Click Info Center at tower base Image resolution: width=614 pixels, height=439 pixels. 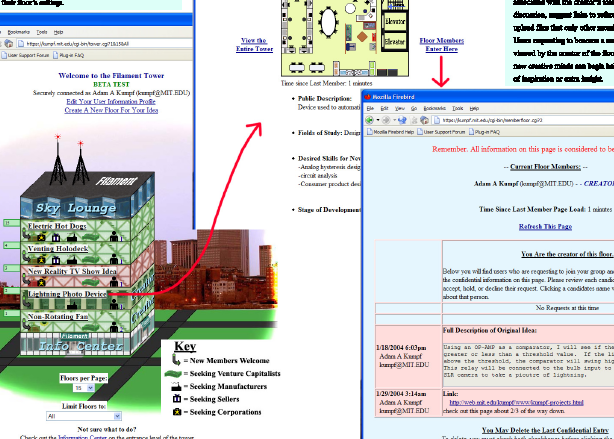(80, 346)
